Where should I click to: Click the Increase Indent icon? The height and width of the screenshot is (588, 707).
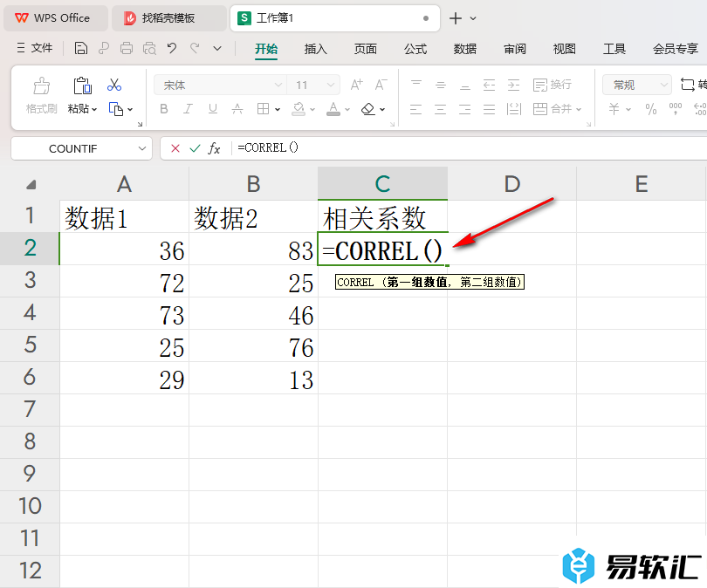[x=513, y=85]
